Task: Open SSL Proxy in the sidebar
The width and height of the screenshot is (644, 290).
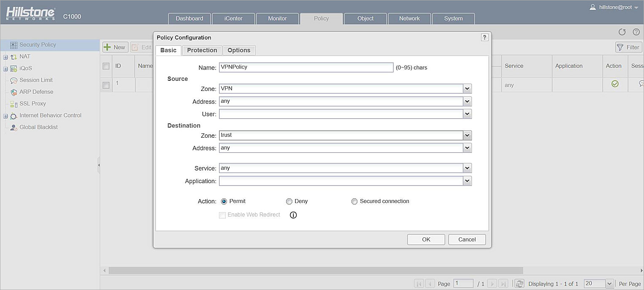Action: coord(32,104)
